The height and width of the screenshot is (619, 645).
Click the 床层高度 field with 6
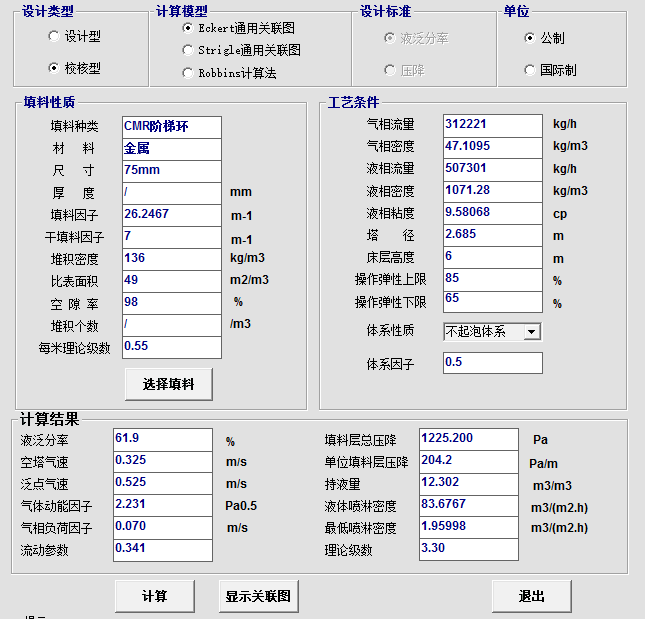pos(493,257)
